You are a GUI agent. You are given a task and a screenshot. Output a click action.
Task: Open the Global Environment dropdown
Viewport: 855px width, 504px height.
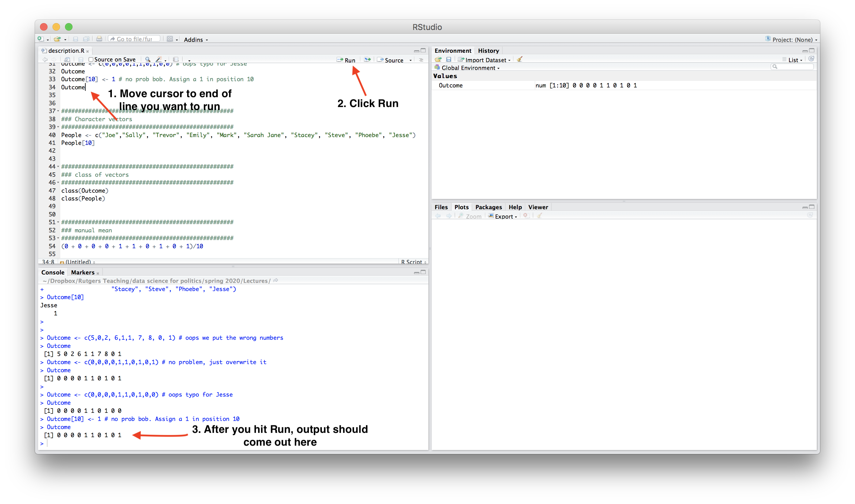tap(467, 68)
